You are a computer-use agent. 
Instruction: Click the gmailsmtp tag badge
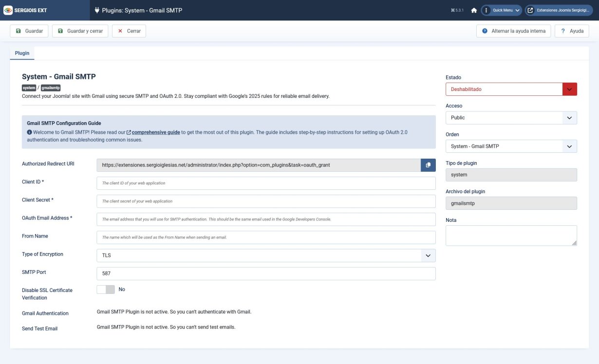[51, 88]
